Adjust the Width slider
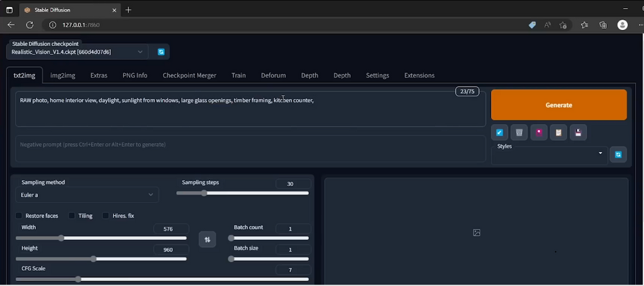The height and width of the screenshot is (286, 644). [x=101, y=238]
